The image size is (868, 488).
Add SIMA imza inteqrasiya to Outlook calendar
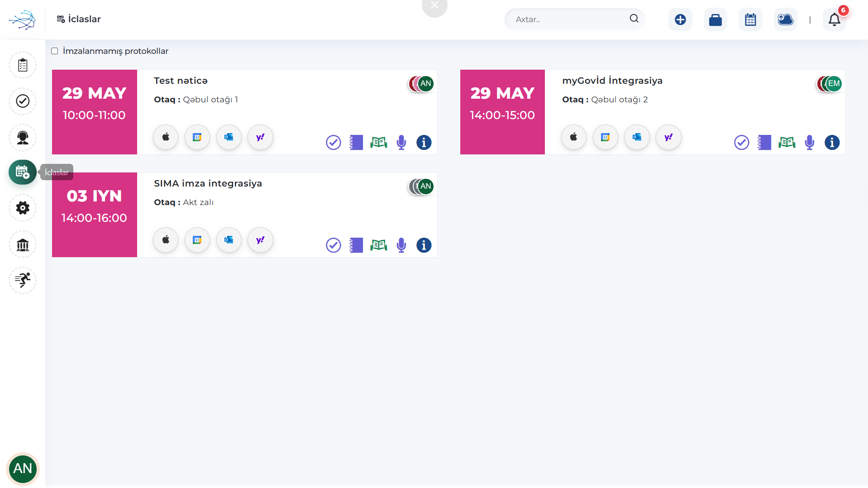click(x=229, y=240)
